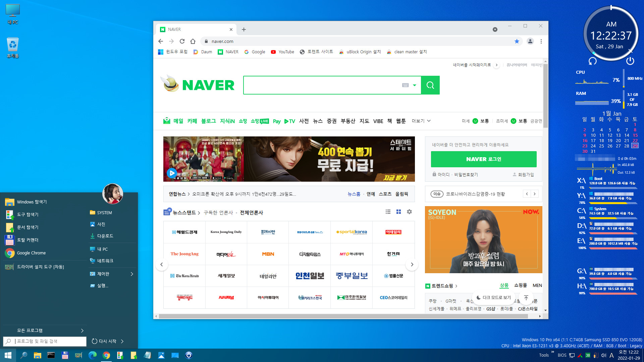
Task: Open the MBN press tile
Action: [x=268, y=254]
